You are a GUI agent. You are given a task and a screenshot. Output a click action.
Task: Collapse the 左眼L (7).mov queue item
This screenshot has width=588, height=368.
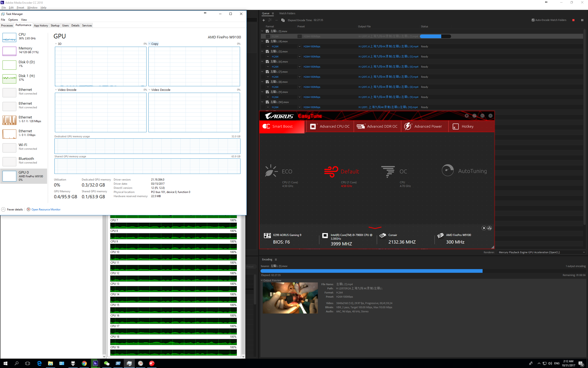262,72
